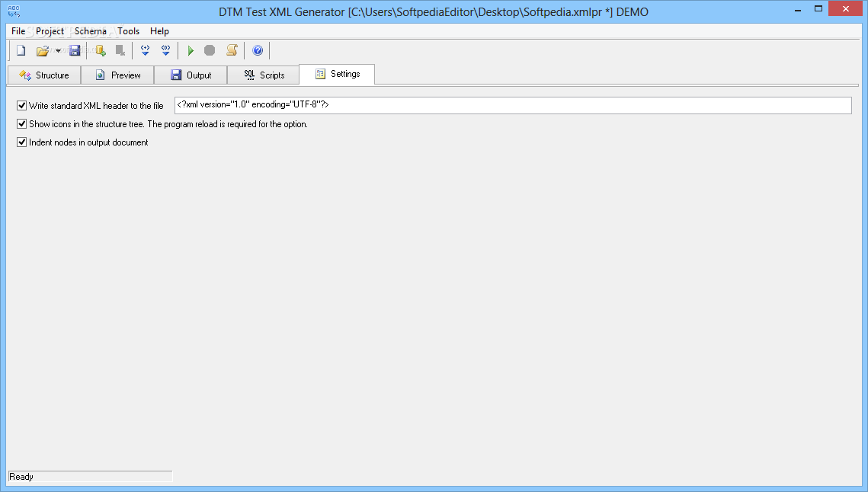
Task: Open the File menu
Action: click(18, 31)
